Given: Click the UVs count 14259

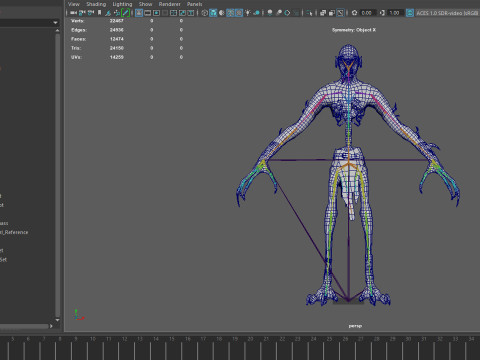Looking at the screenshot, I should (117, 57).
